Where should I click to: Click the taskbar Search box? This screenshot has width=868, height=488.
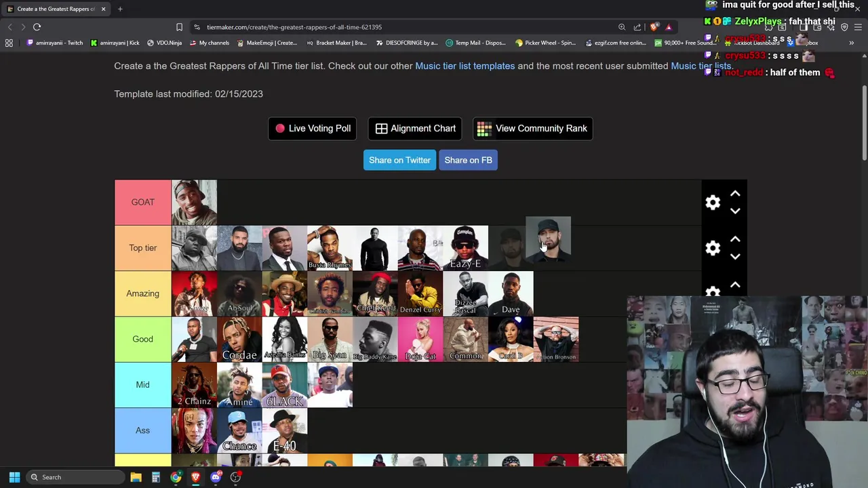point(75,477)
